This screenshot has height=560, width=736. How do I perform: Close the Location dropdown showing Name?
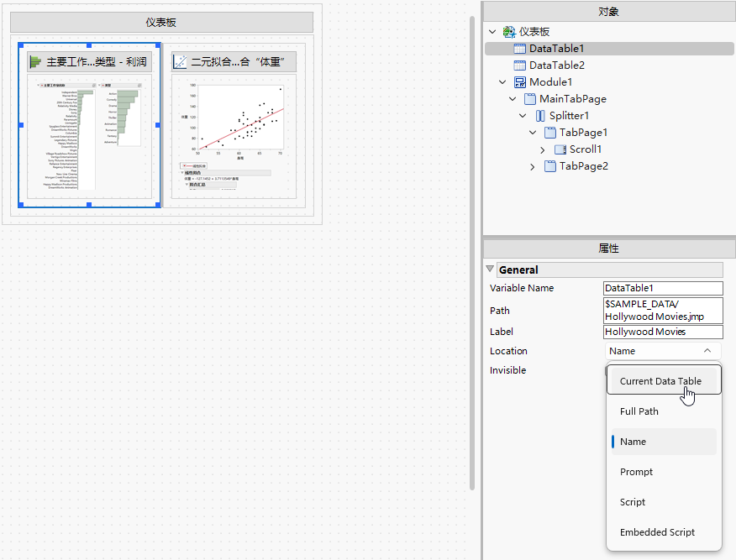(663, 351)
